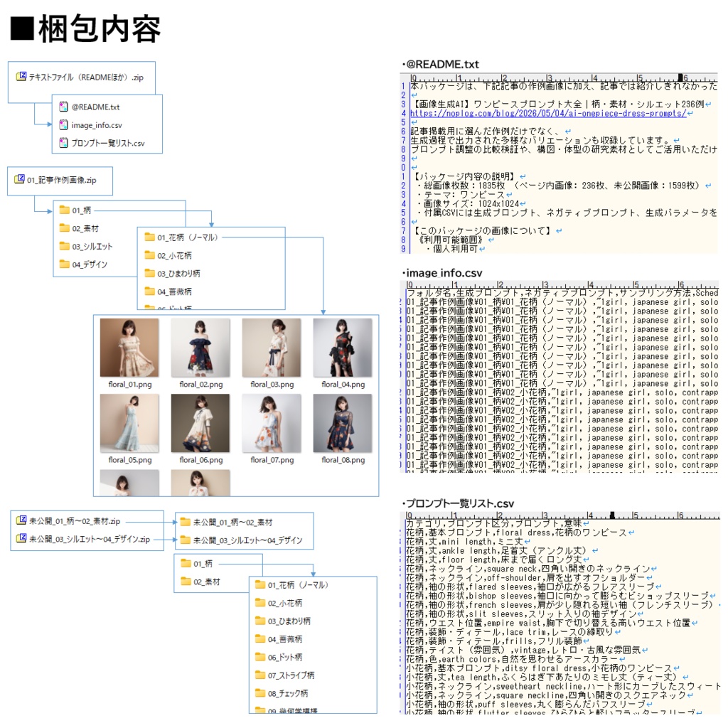This screenshot has width=728, height=728.
Task: Click the README line 【このパッケージの画像について】
Action: pyautogui.click(x=486, y=230)
